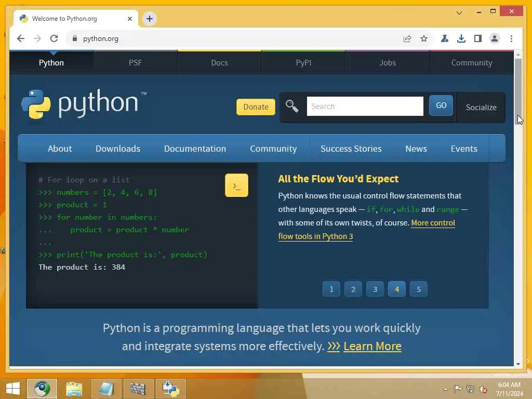Image resolution: width=532 pixels, height=399 pixels.
Task: Toggle the browser side panel icon
Action: point(478,38)
